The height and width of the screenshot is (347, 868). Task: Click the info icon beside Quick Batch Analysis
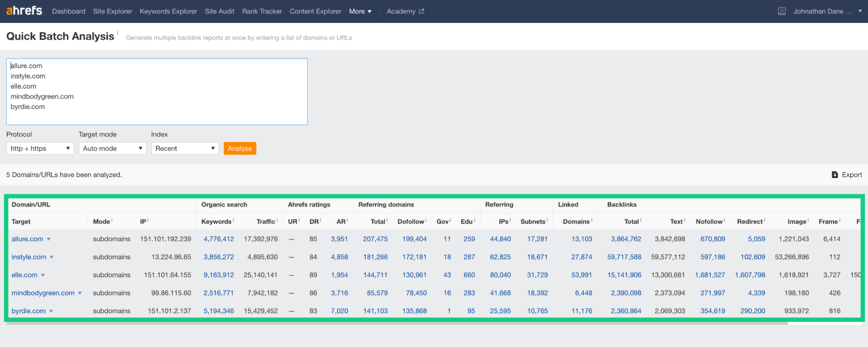coord(118,33)
